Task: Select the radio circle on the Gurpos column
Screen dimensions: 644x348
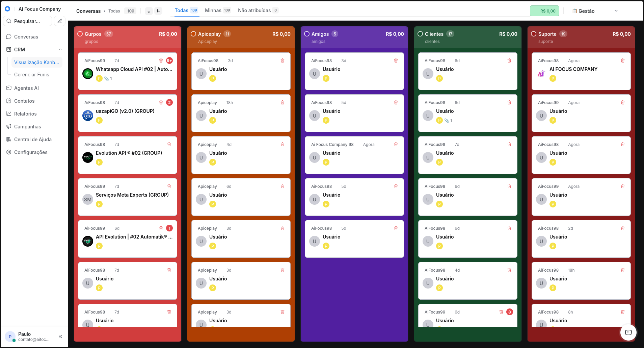Action: tap(80, 33)
